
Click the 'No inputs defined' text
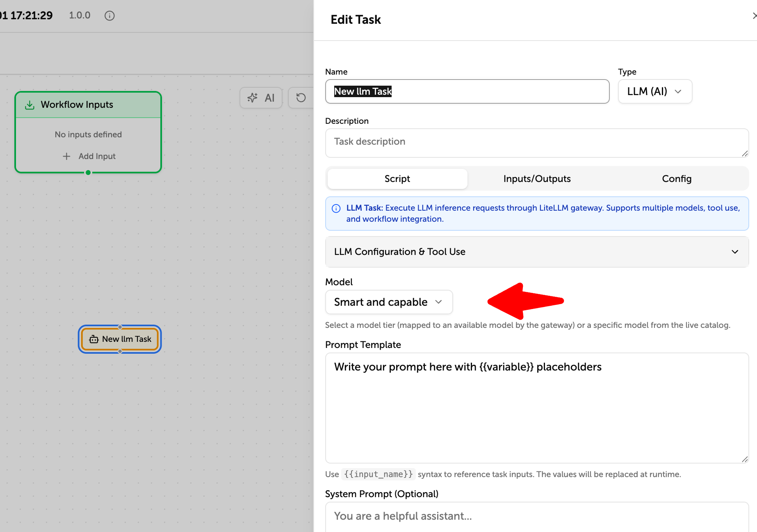pyautogui.click(x=88, y=134)
